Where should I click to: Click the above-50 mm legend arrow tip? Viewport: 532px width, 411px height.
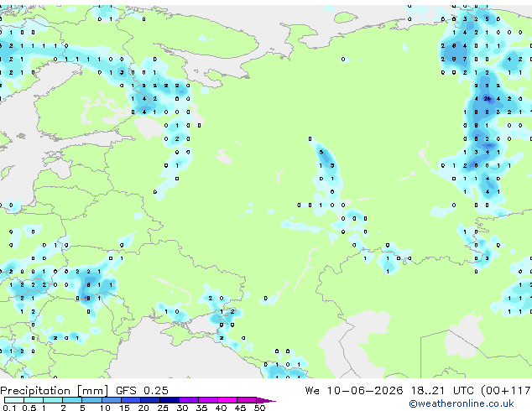click(x=266, y=400)
